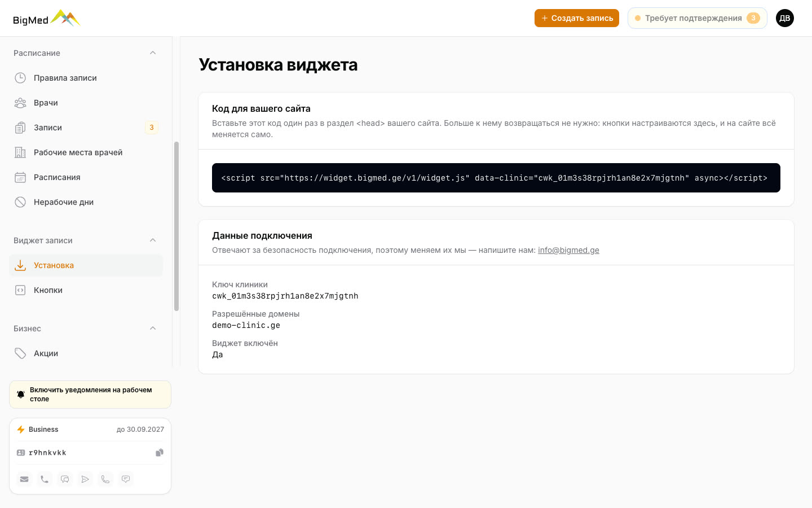Open the double chat bubbles icon
The height and width of the screenshot is (508, 812).
click(x=65, y=479)
